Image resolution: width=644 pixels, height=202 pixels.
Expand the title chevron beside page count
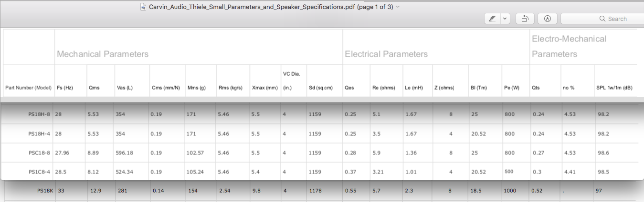[x=398, y=7]
